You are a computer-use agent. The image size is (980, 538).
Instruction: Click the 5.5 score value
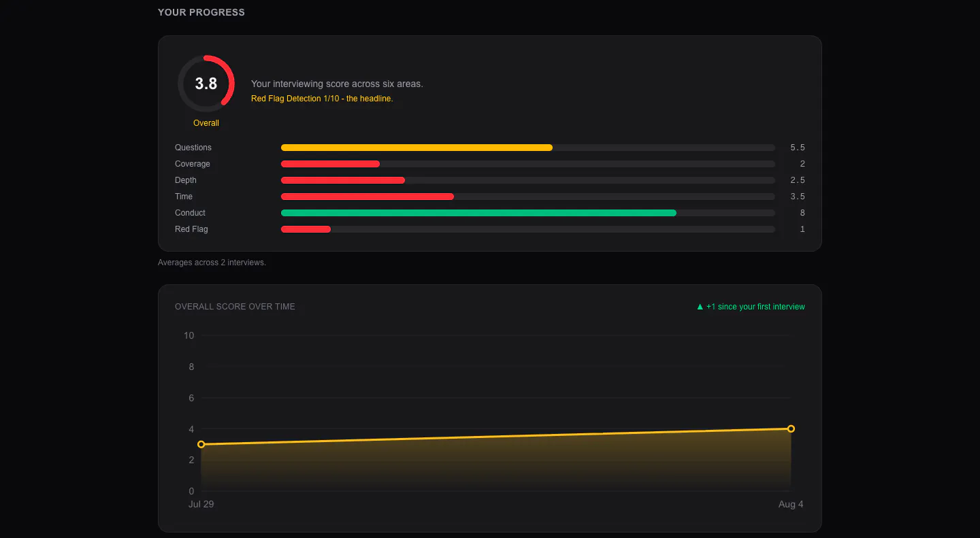(798, 148)
